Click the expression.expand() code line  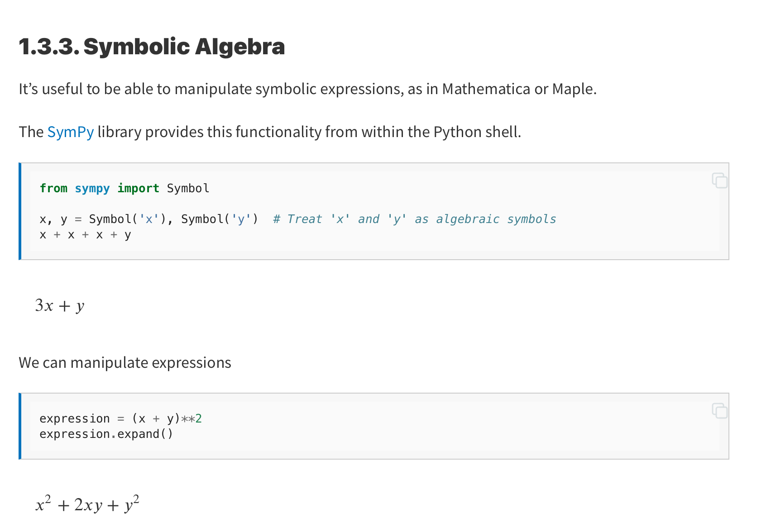(x=106, y=434)
